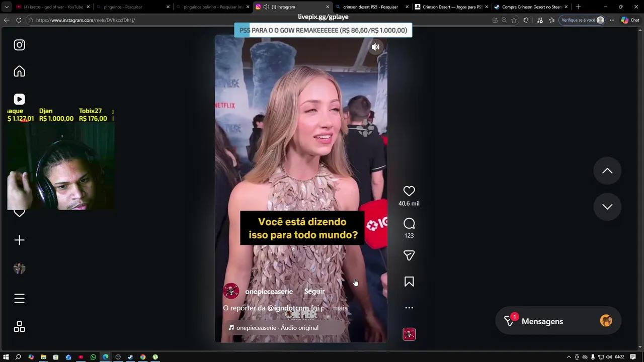
Task: Switch to the Crimson Desert Steam tab
Action: (531, 7)
